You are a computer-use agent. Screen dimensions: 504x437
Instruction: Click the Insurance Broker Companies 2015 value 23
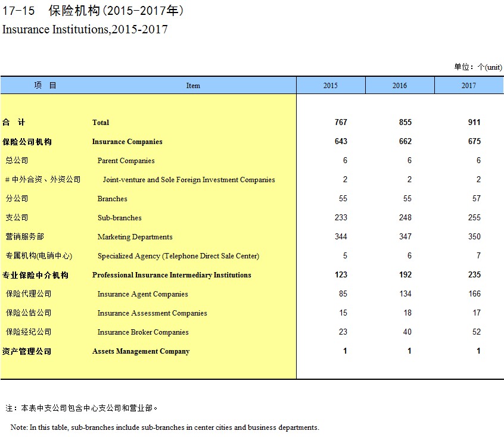tap(341, 332)
